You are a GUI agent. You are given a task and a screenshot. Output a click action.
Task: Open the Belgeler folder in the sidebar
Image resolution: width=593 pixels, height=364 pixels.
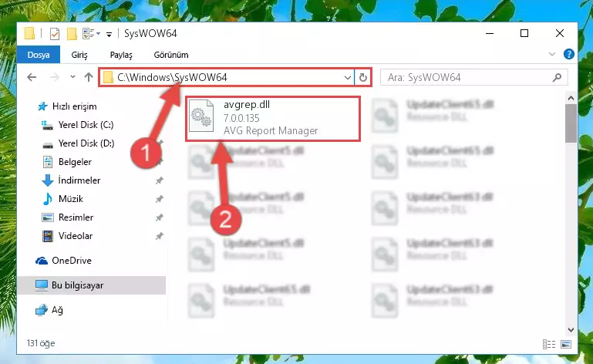66,162
